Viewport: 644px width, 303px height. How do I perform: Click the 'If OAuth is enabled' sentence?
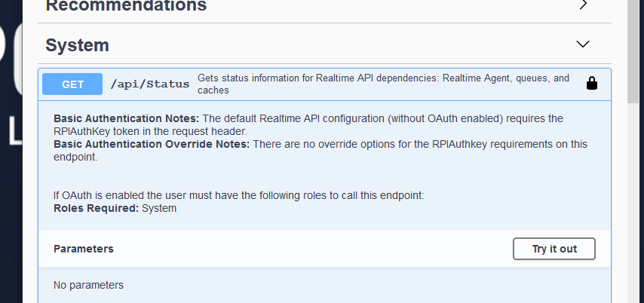(x=238, y=196)
